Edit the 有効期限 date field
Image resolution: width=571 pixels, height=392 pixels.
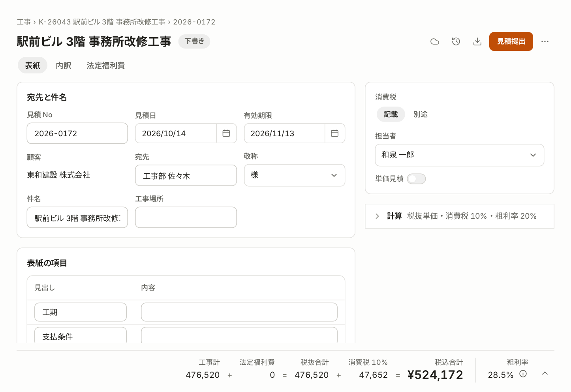[x=284, y=133]
